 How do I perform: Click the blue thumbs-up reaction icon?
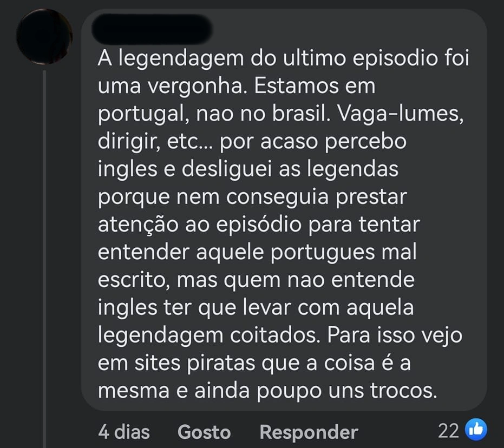[x=476, y=430]
